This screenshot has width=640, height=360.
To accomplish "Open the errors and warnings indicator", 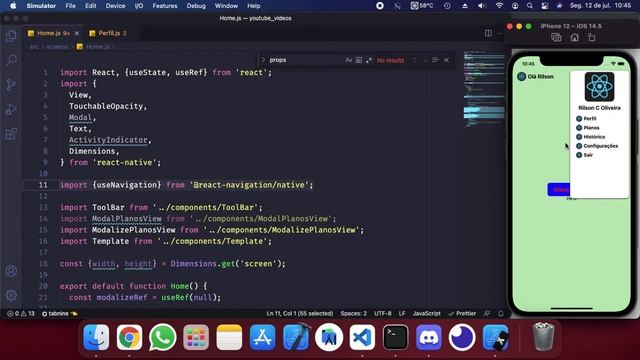I will 20,313.
